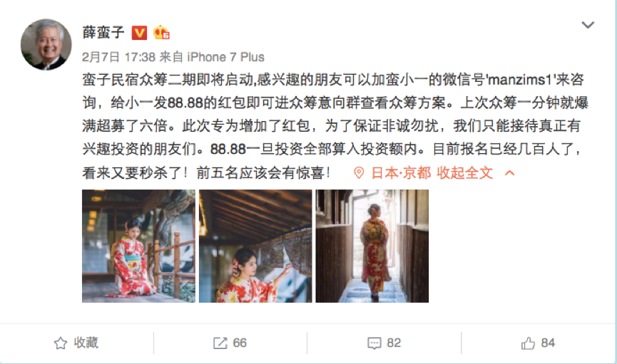Click the crown membership badge icon
Viewport: 617px width, 364px height.
click(161, 32)
